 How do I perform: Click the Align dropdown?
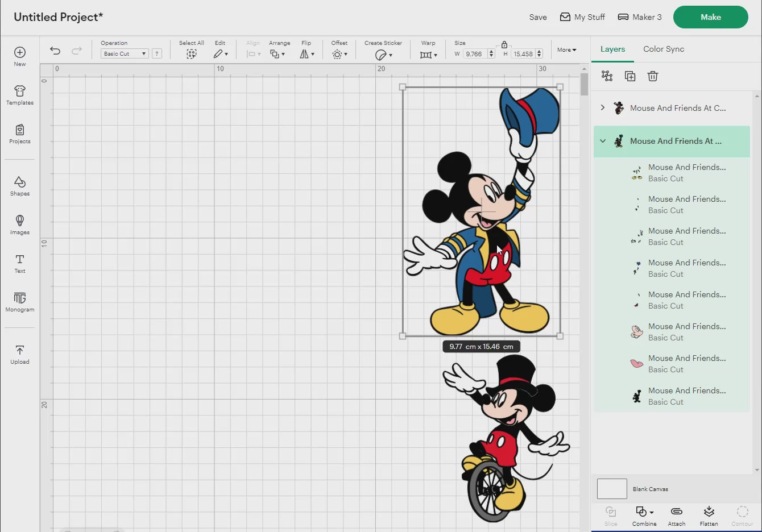point(253,54)
